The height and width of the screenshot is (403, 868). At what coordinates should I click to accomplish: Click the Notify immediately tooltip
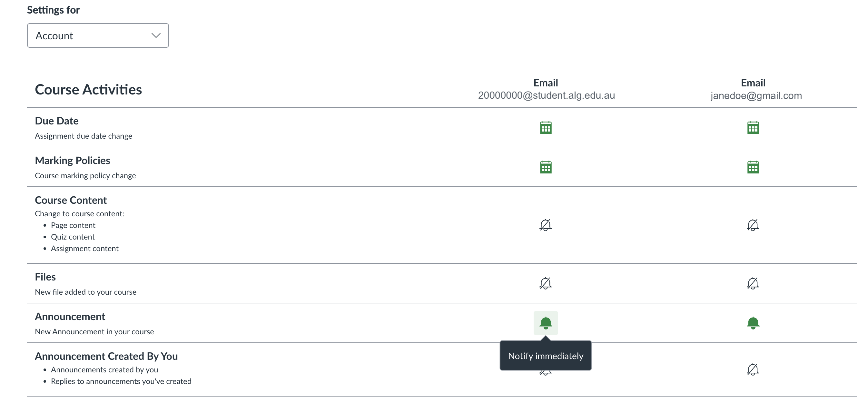tap(546, 356)
